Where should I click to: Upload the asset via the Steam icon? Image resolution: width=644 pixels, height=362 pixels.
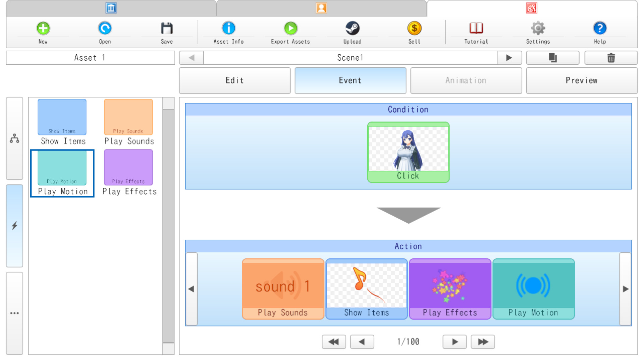[353, 32]
